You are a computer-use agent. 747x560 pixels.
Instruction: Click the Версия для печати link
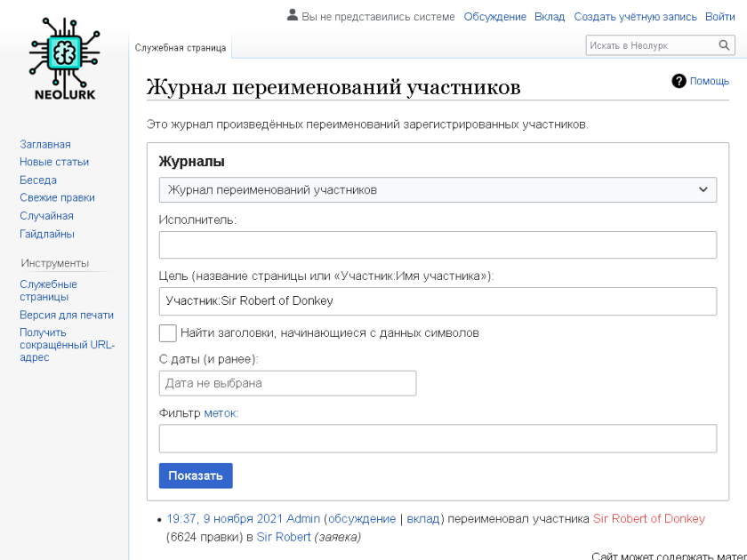coord(67,315)
